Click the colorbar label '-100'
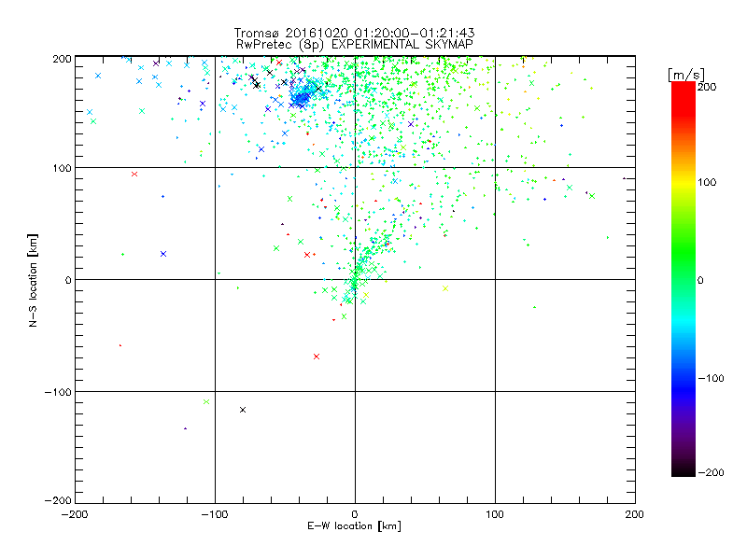 [711, 378]
